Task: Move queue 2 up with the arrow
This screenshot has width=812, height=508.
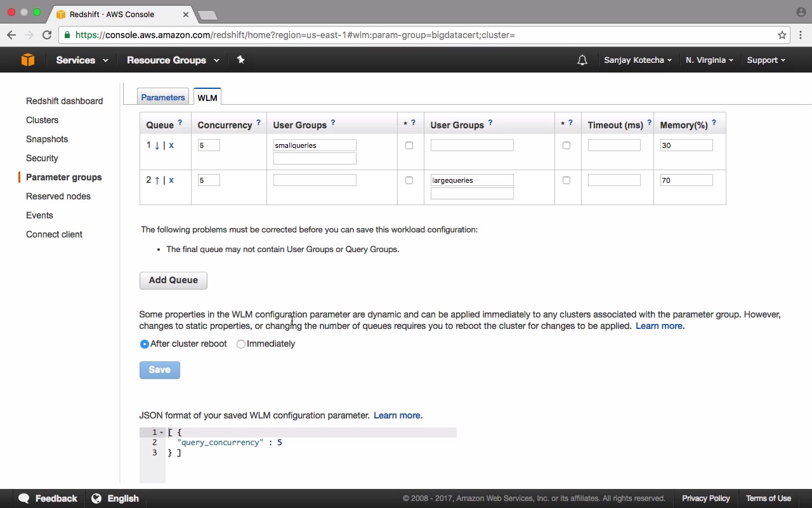Action: [157, 180]
